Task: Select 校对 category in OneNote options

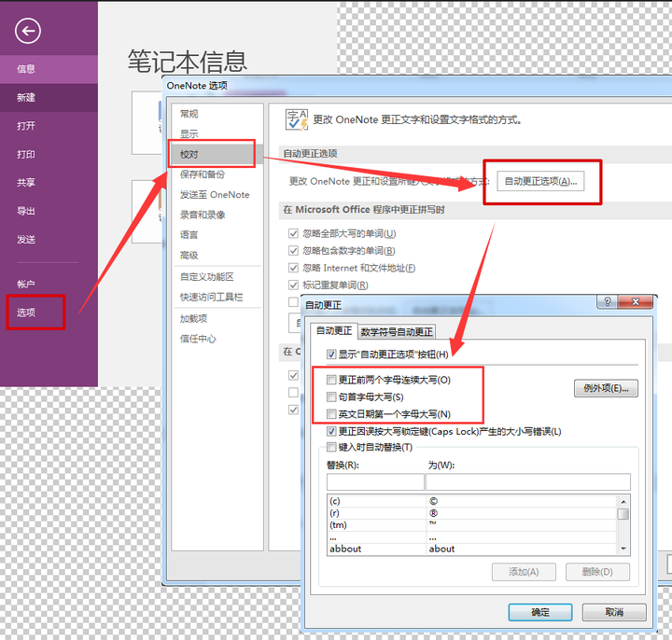Action: click(217, 154)
